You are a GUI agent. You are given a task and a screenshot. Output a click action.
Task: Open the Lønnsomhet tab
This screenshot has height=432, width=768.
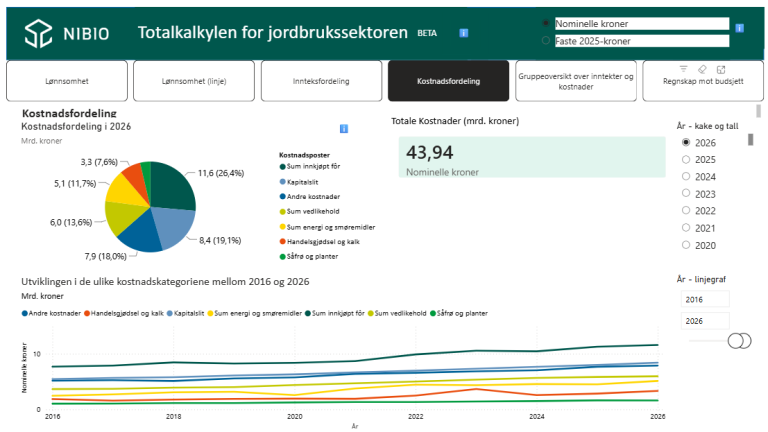[67, 81]
